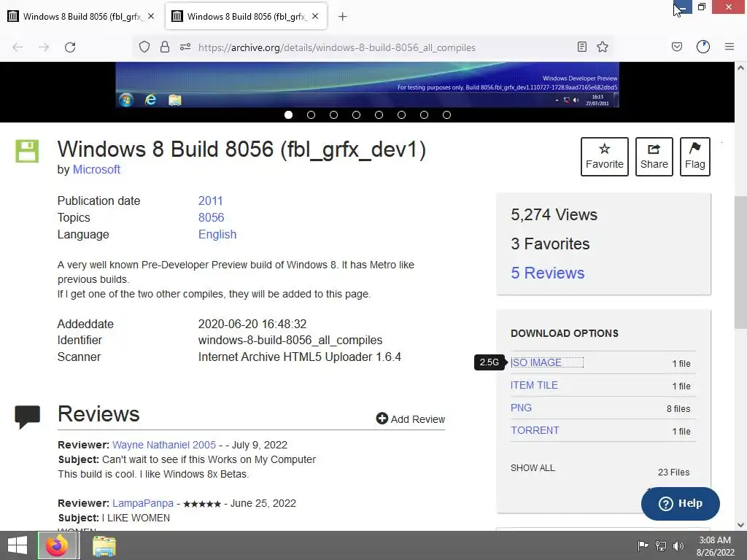The image size is (747, 560).
Task: Click the 5,274 Views text
Action: tap(554, 215)
